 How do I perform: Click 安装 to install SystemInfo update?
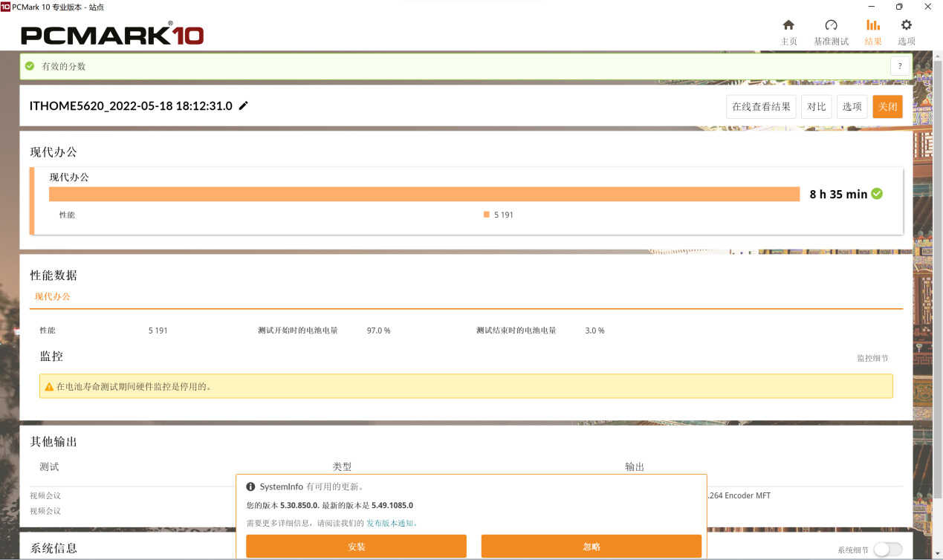tap(357, 547)
